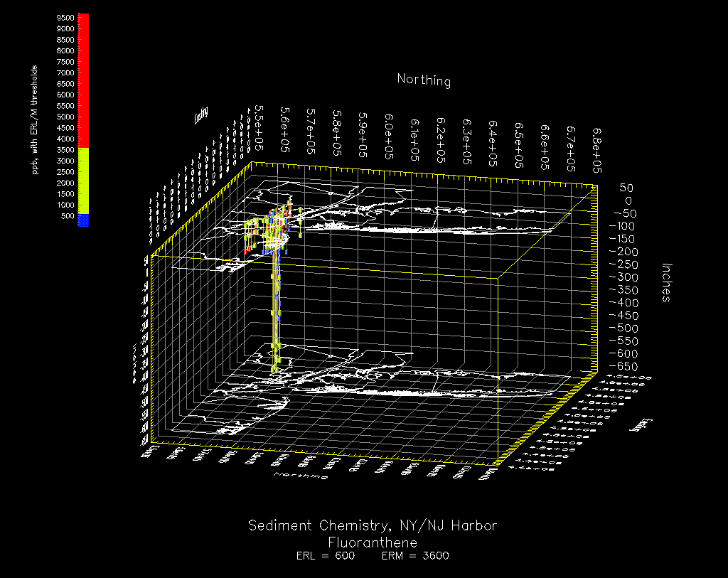The height and width of the screenshot is (578, 728).
Task: Click the red segment of the color legend
Action: pyautogui.click(x=83, y=80)
